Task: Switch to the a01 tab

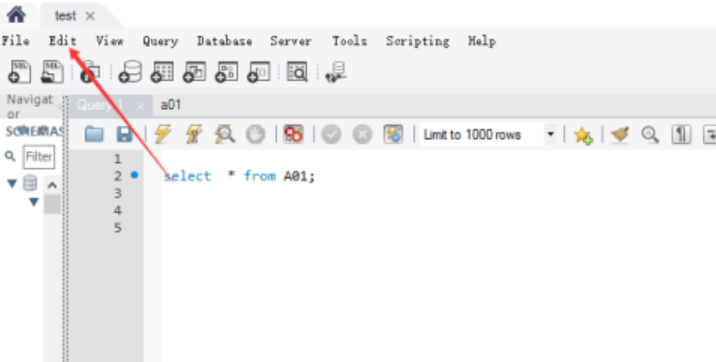Action: tap(171, 105)
